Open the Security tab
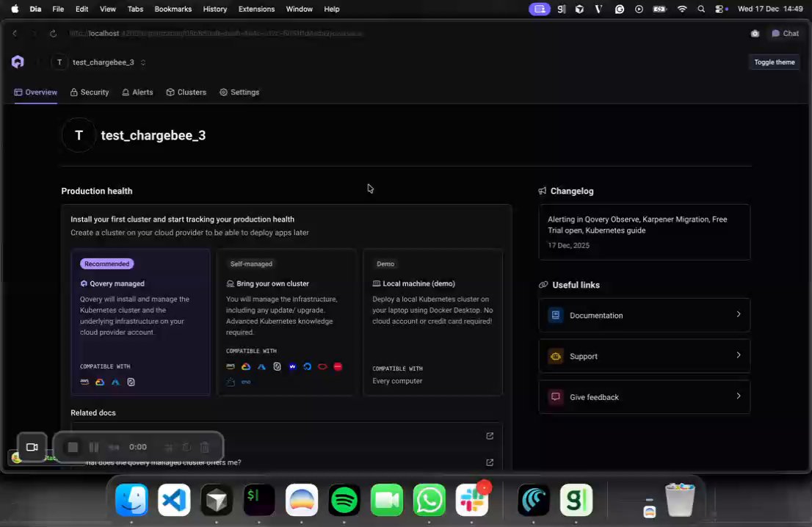The image size is (812, 527). click(x=90, y=92)
